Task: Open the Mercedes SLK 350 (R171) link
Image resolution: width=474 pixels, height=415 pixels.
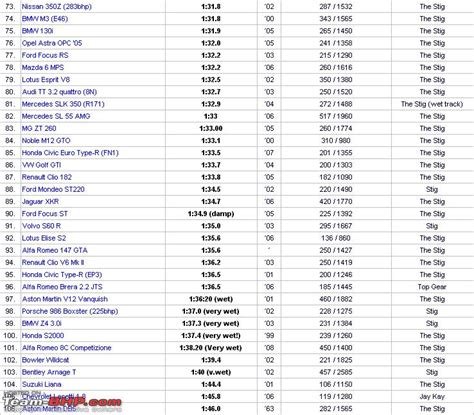Action: click(x=63, y=104)
